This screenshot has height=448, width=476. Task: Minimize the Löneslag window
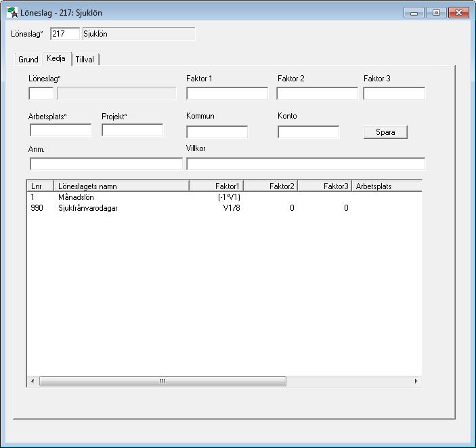(414, 13)
